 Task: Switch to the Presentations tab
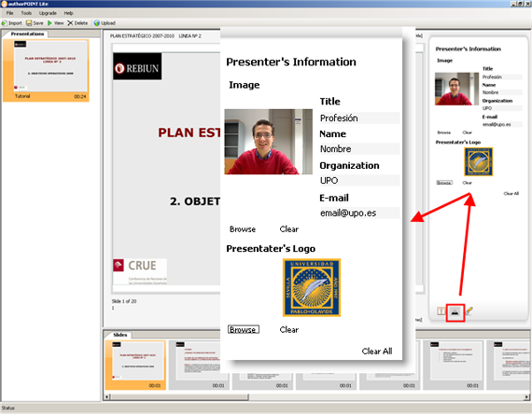tap(27, 34)
